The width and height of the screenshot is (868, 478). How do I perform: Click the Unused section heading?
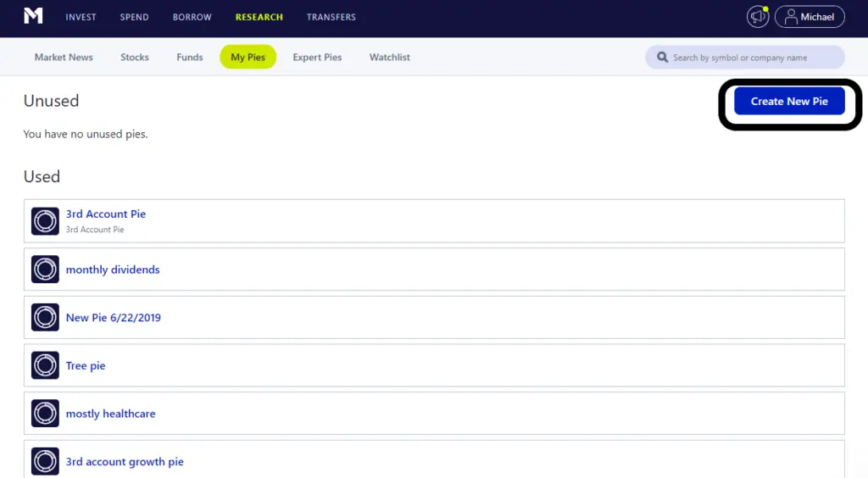pyautogui.click(x=52, y=101)
